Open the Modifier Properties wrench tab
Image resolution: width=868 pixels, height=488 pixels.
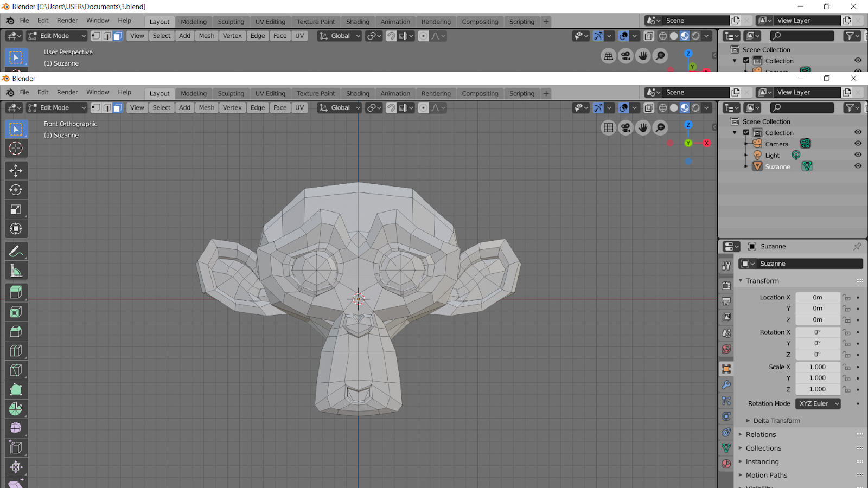[726, 384]
